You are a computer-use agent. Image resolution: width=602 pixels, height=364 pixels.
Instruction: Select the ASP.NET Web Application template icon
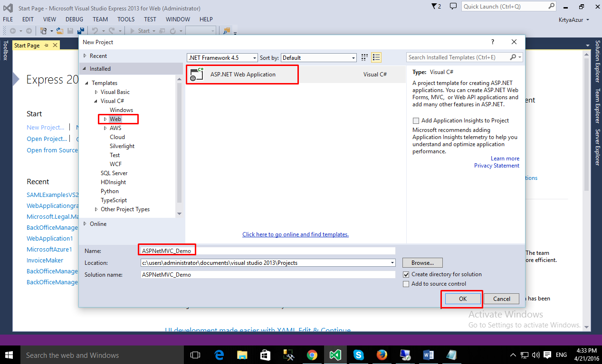(196, 75)
